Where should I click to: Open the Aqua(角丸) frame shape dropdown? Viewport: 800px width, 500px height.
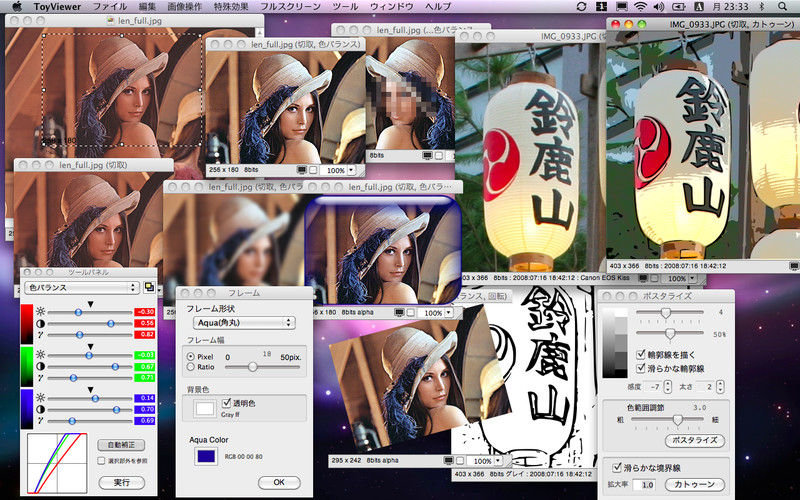(x=244, y=322)
